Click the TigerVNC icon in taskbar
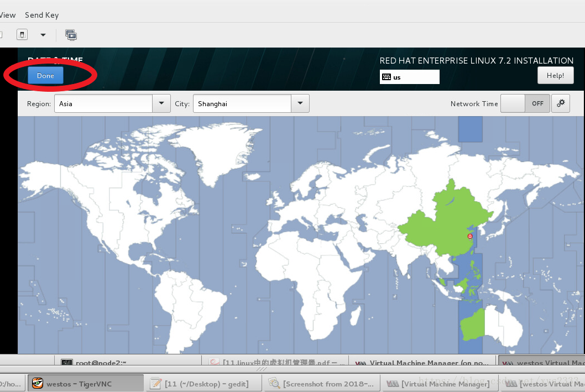The width and height of the screenshot is (585, 392). click(x=37, y=383)
